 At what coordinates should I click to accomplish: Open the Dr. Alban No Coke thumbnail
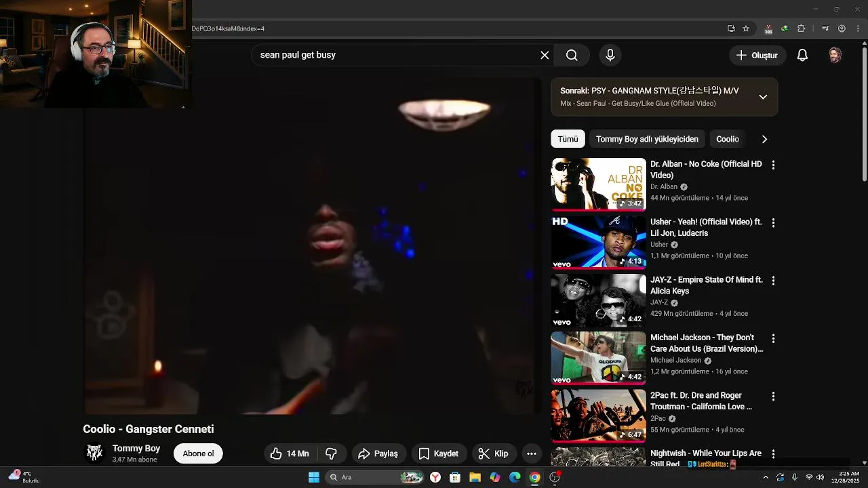click(x=598, y=184)
